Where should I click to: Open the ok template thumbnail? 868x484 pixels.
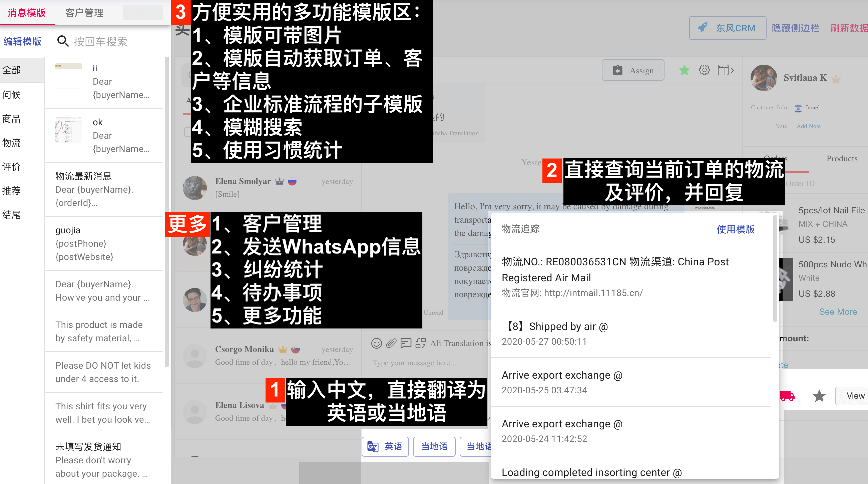68,130
